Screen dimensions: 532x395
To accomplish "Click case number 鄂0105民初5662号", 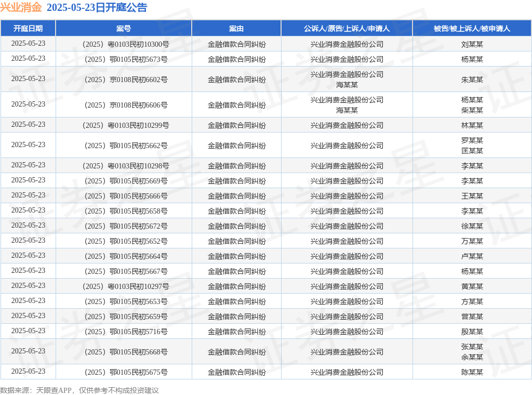I will [126, 146].
